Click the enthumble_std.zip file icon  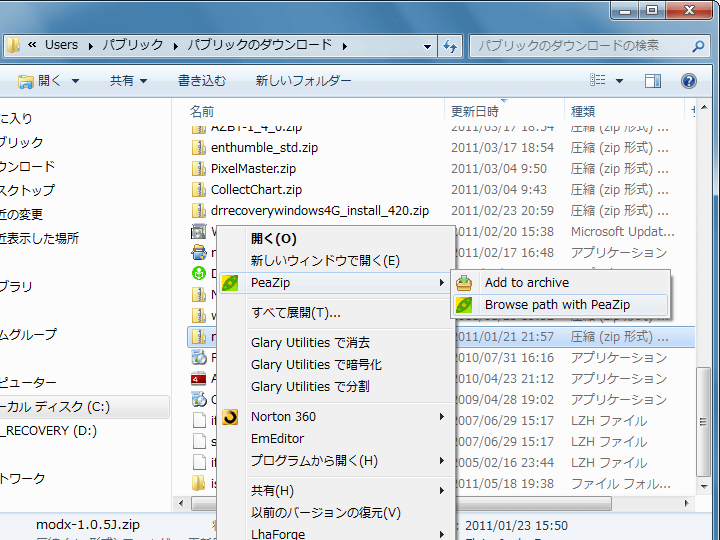tap(198, 147)
